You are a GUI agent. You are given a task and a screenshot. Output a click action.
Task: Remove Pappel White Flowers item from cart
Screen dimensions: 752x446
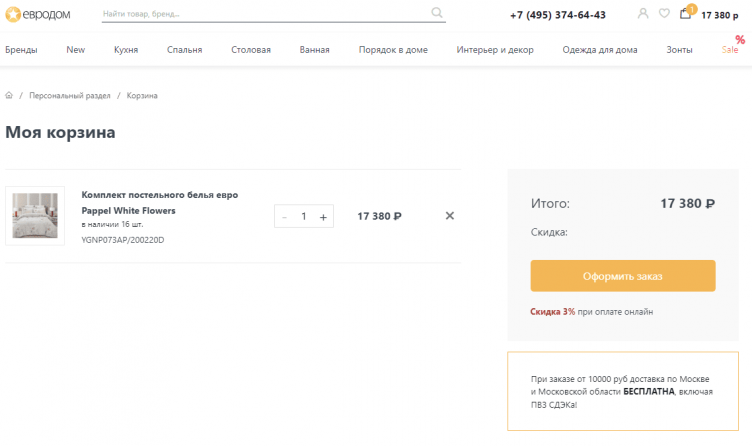449,216
